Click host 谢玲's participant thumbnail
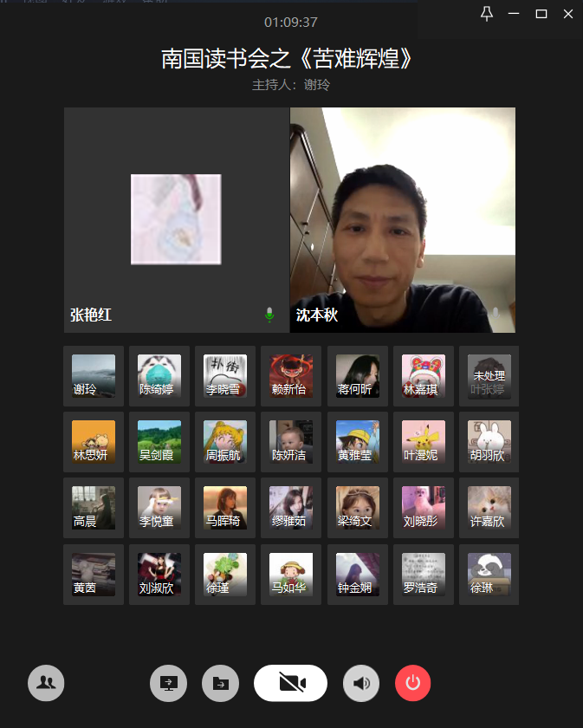 click(94, 376)
